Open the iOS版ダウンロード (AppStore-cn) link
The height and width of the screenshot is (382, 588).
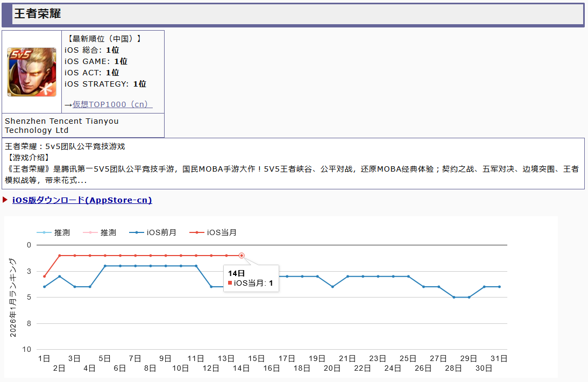pyautogui.click(x=82, y=200)
